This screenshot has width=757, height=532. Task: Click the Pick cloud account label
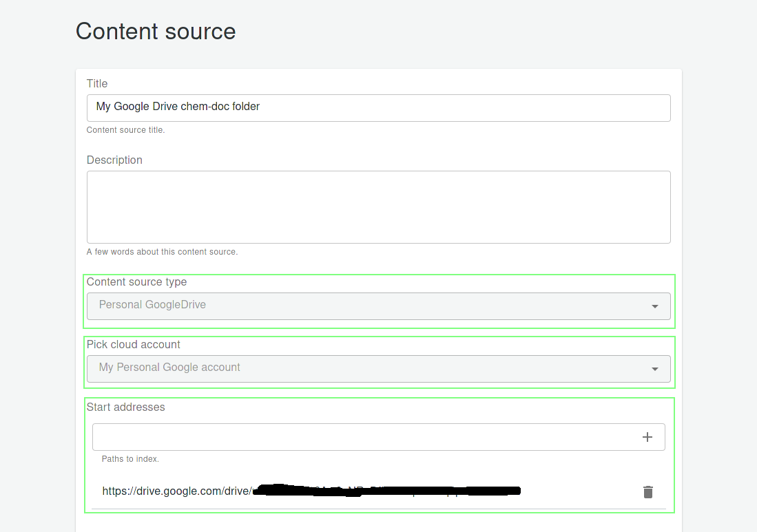[x=134, y=344]
